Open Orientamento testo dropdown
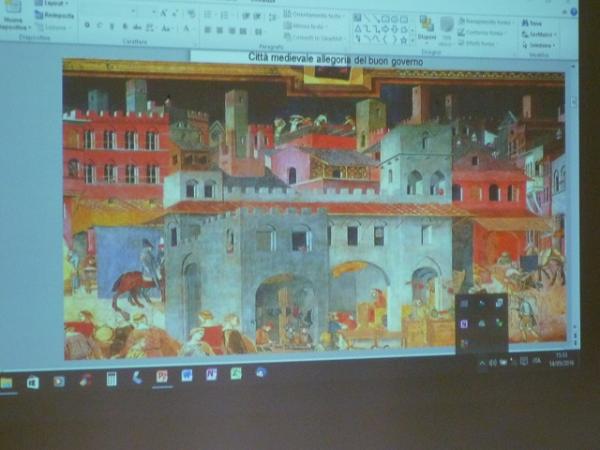This screenshot has width=600, height=450. point(314,15)
